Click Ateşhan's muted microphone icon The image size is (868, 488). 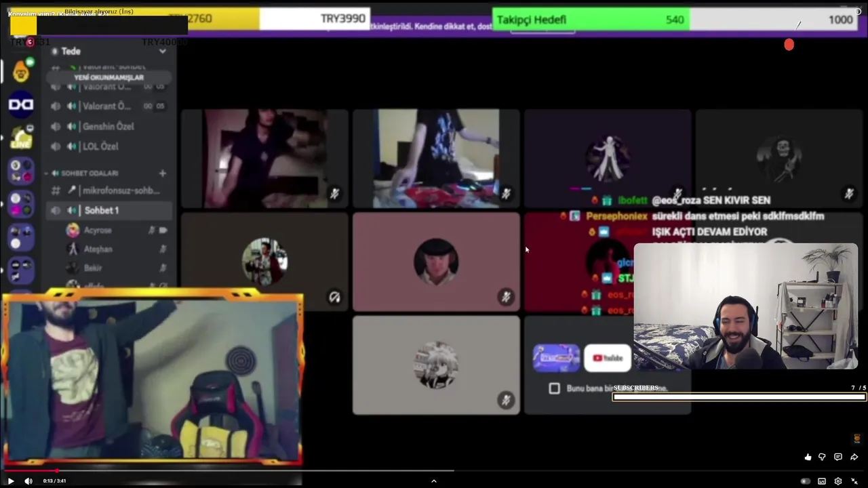[163, 249]
